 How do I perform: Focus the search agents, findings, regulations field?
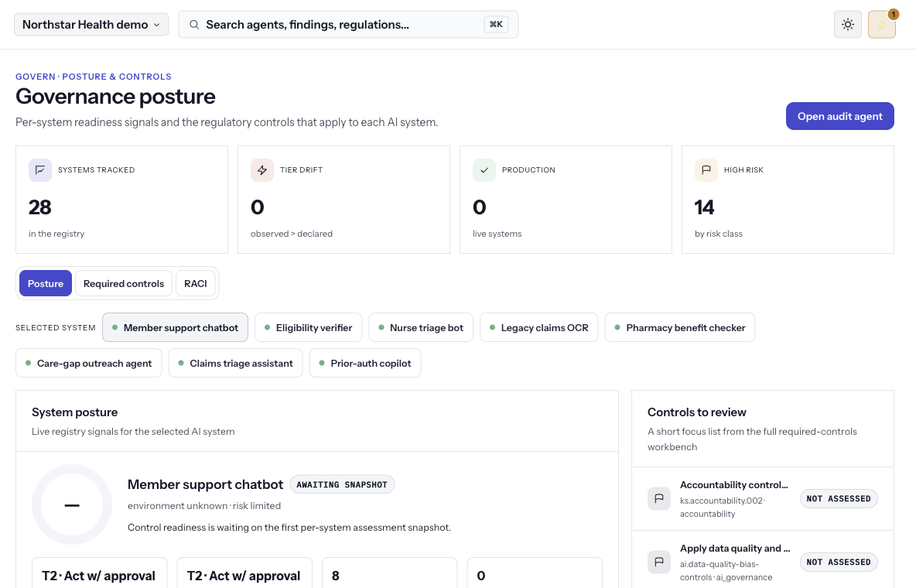348,25
